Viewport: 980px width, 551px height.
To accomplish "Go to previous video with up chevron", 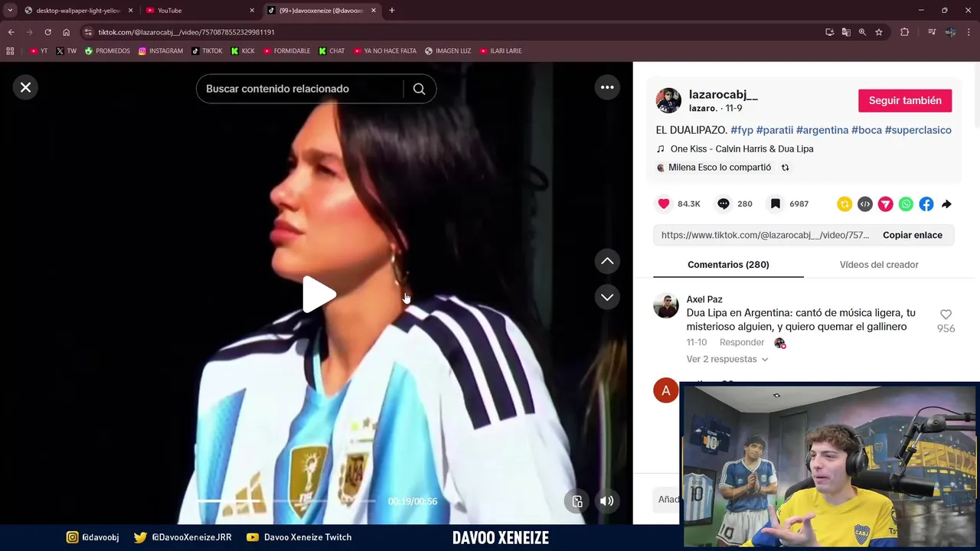I will pos(607,261).
